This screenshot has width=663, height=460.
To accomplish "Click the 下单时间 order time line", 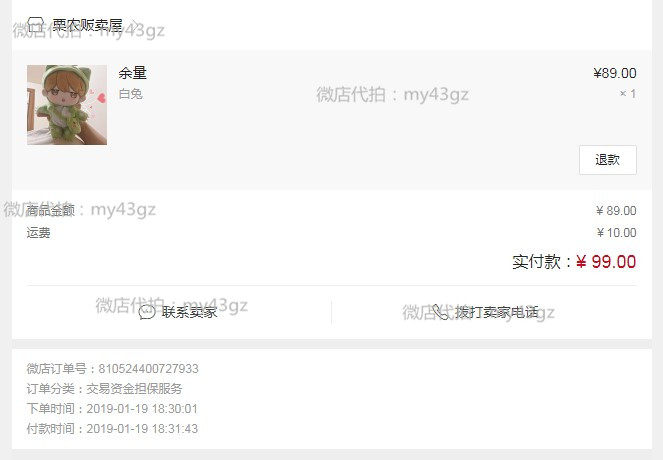I will tap(112, 408).
